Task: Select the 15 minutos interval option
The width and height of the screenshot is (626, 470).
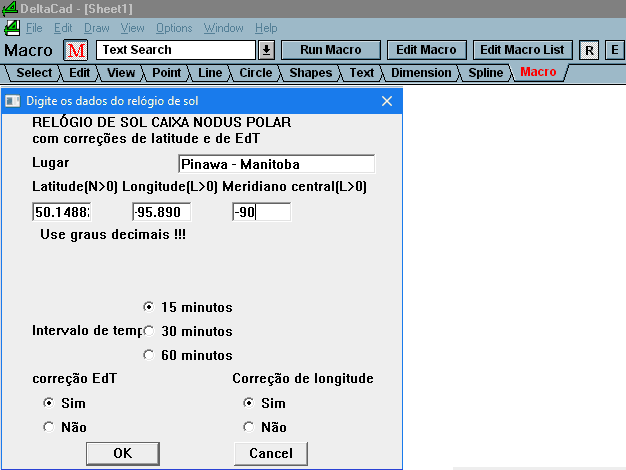Action: (149, 307)
